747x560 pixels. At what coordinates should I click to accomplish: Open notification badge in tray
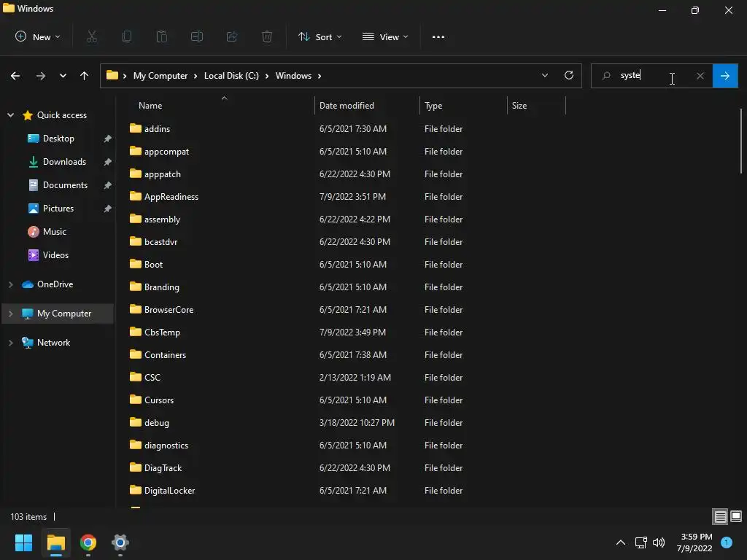point(727,542)
